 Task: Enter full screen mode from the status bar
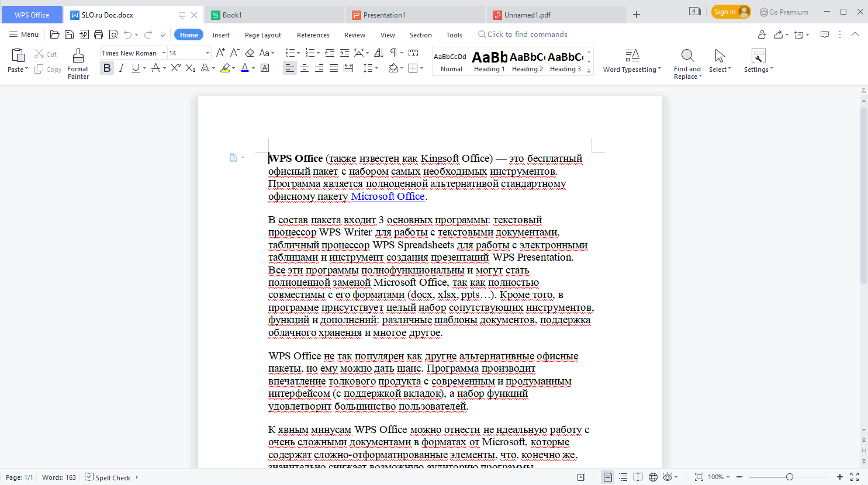[855, 477]
